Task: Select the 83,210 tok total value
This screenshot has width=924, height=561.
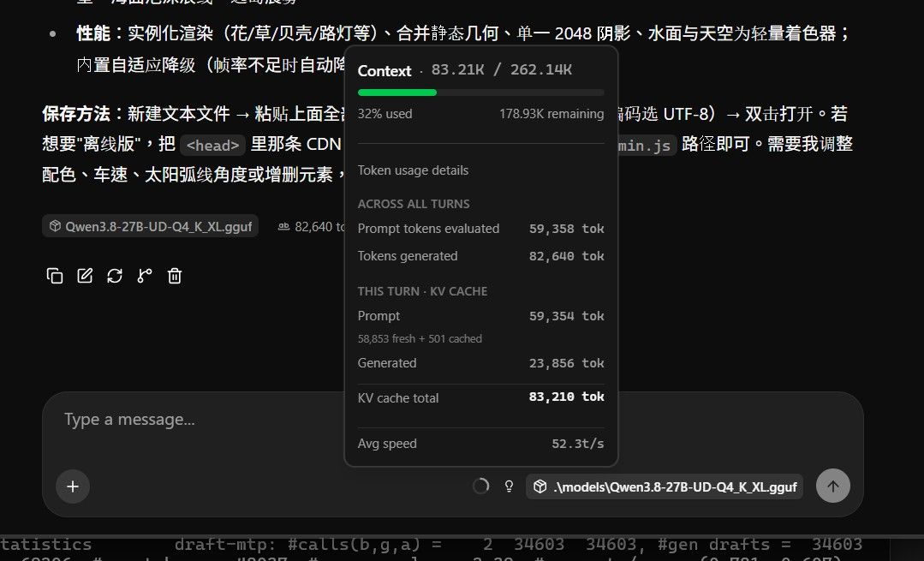Action: click(566, 397)
